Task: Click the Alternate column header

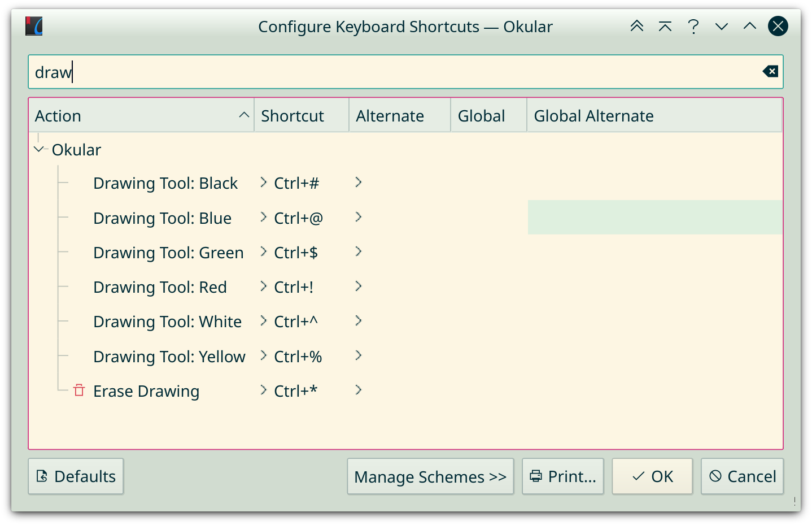Action: [x=400, y=115]
